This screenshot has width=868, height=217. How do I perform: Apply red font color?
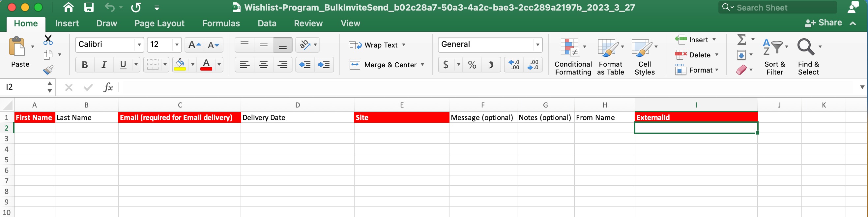(x=206, y=65)
